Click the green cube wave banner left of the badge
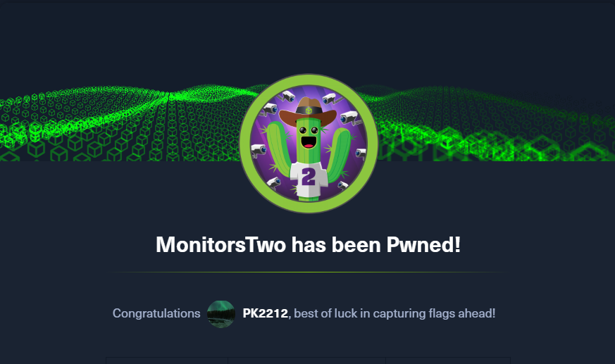 pyautogui.click(x=120, y=123)
